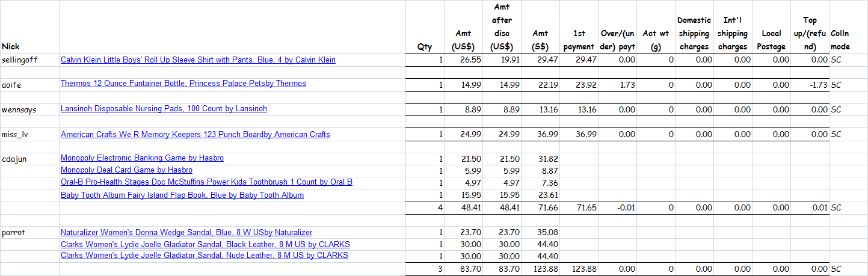Screen dimensions: 868x276
Task: Select the Top up/(refund) header cell
Action: pos(810,27)
